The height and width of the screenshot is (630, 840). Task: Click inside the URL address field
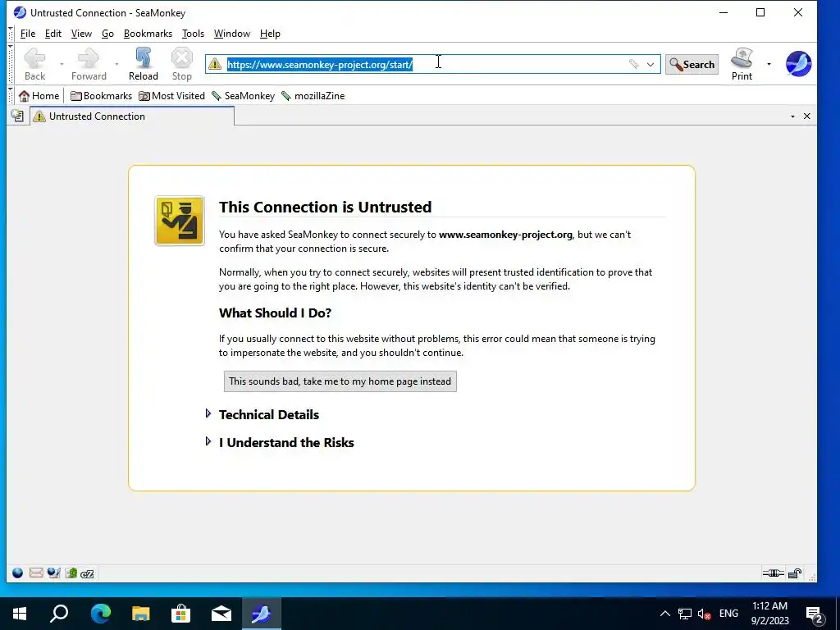(x=433, y=64)
